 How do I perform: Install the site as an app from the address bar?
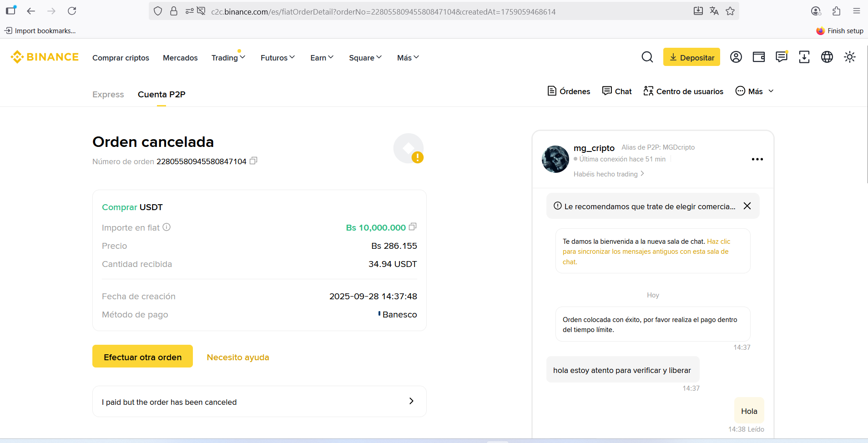(x=698, y=11)
